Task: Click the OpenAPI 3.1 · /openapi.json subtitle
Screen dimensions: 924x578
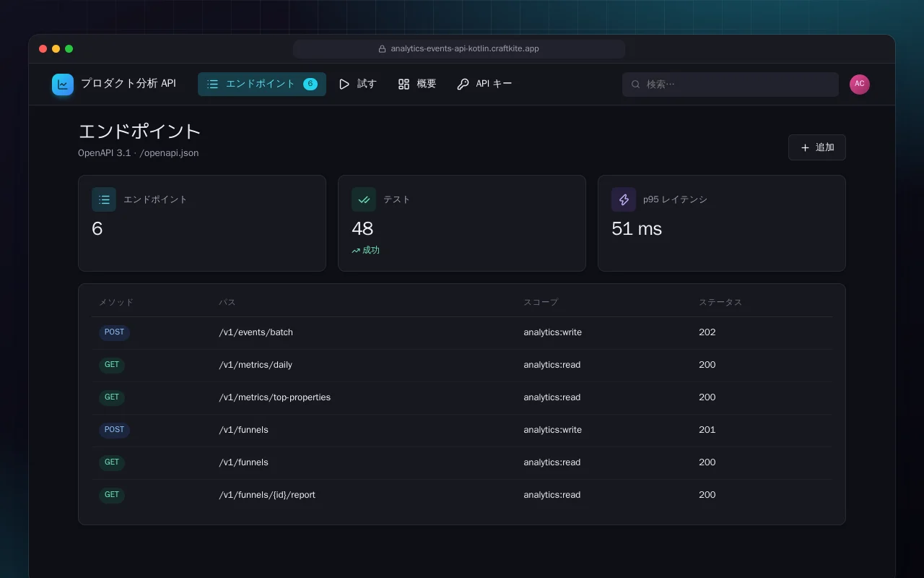Action: coord(139,153)
